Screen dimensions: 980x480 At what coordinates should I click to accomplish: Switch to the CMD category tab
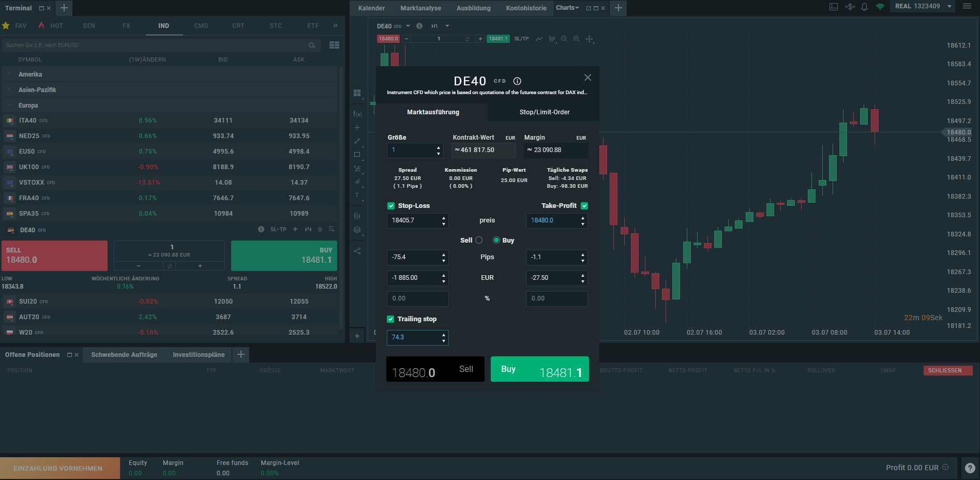(x=201, y=26)
